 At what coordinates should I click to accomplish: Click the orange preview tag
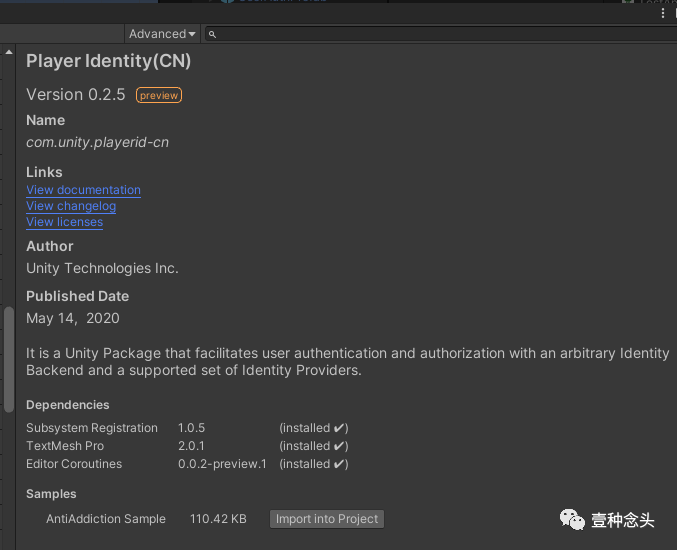tap(159, 95)
